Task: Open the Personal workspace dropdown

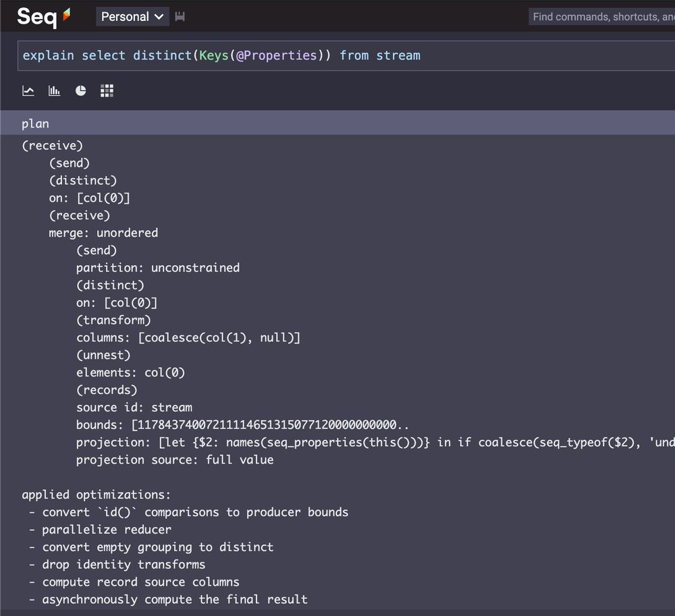Action: click(x=132, y=17)
